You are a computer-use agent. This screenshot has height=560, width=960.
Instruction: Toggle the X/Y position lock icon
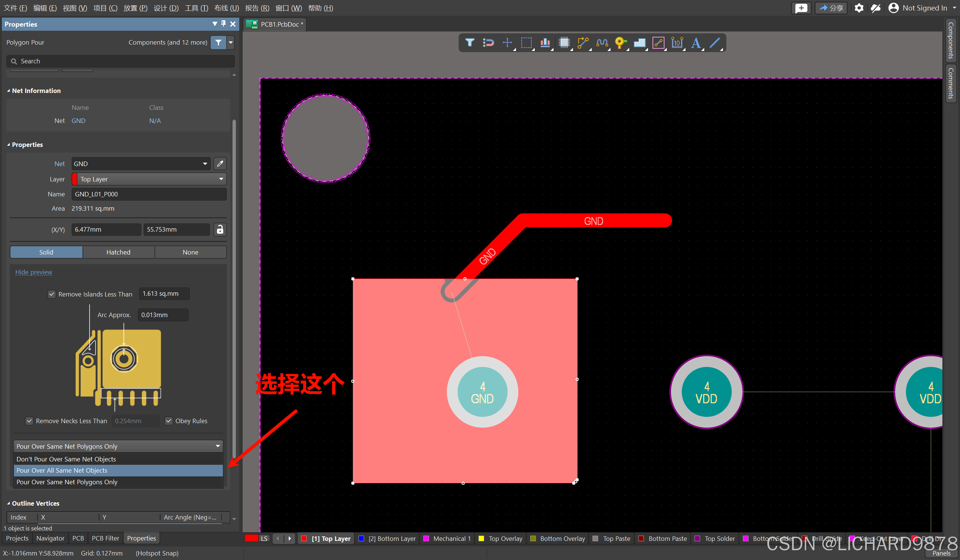220,229
